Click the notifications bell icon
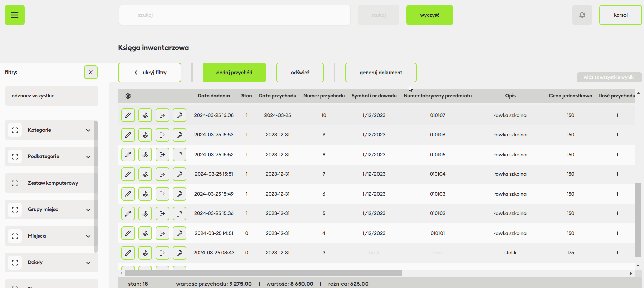Viewport: 644px width, 288px height. pos(582,15)
